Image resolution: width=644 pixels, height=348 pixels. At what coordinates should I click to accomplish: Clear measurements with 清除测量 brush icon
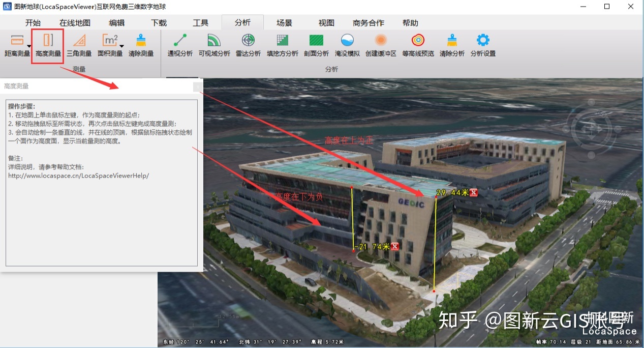pyautogui.click(x=141, y=45)
